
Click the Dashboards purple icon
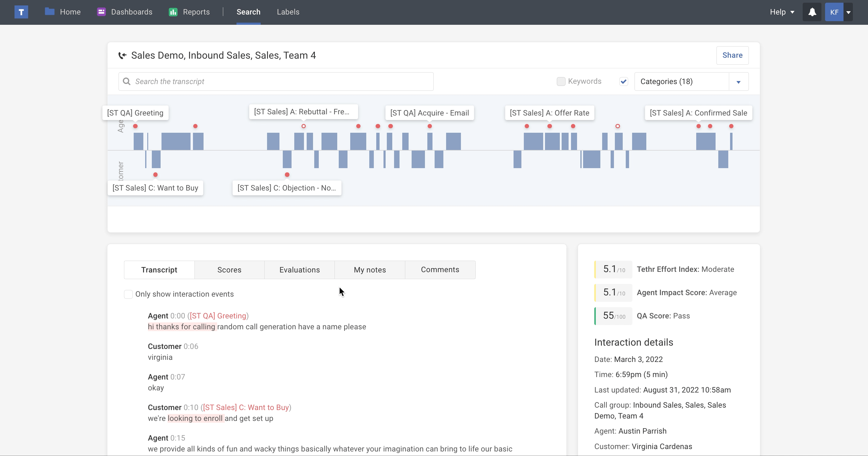pos(101,12)
